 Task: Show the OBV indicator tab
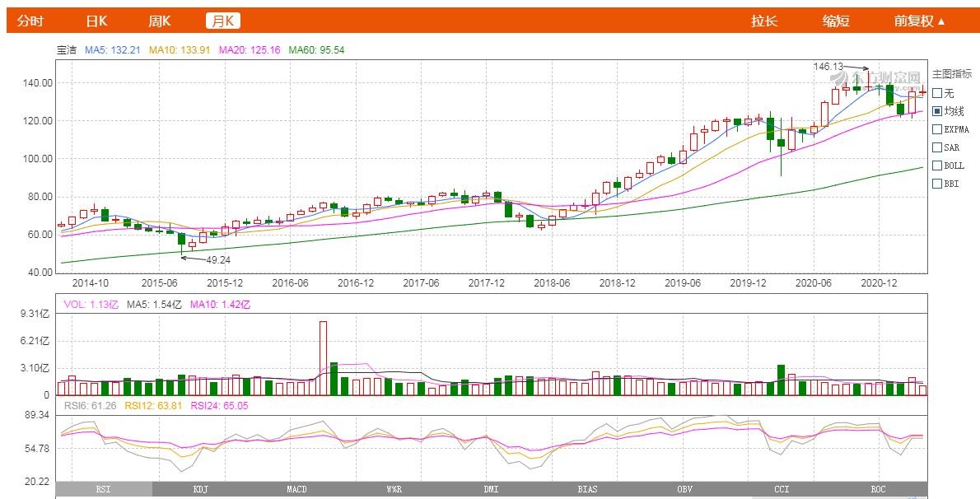click(685, 489)
